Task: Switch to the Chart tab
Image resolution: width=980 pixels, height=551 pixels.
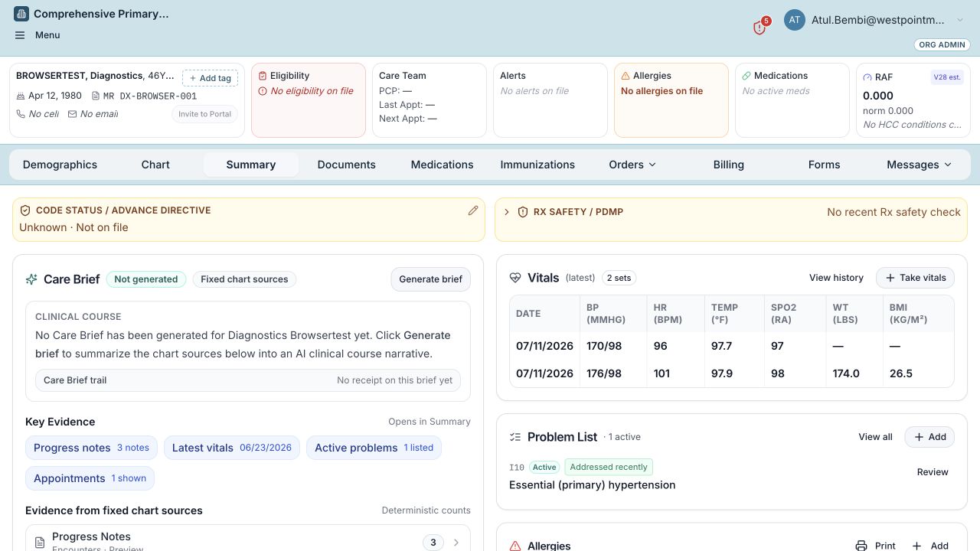Action: 155,165
